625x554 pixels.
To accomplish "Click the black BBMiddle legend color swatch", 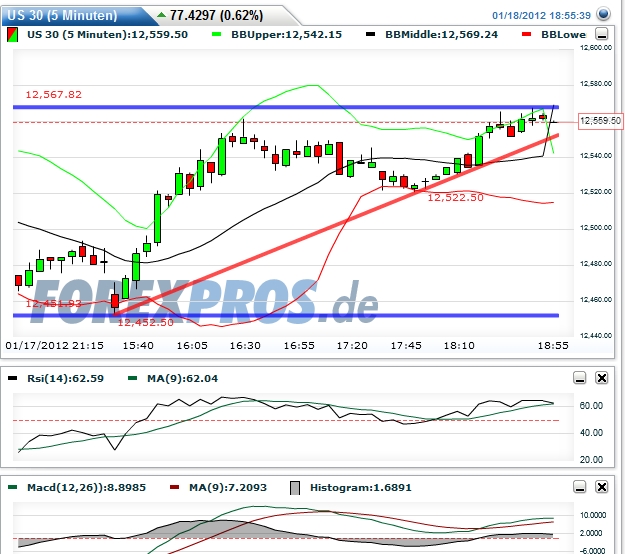I will click(370, 35).
